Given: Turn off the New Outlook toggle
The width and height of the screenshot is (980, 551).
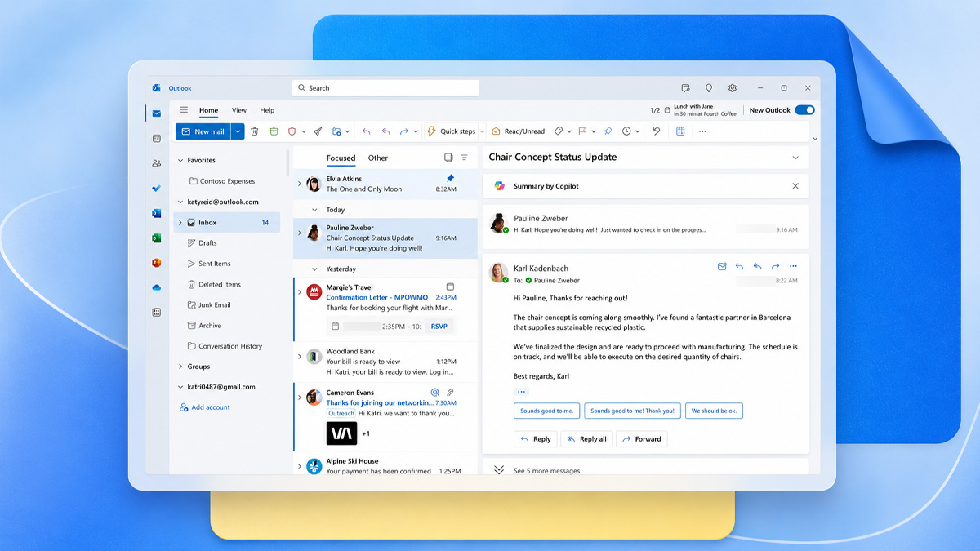Looking at the screenshot, I should [804, 110].
